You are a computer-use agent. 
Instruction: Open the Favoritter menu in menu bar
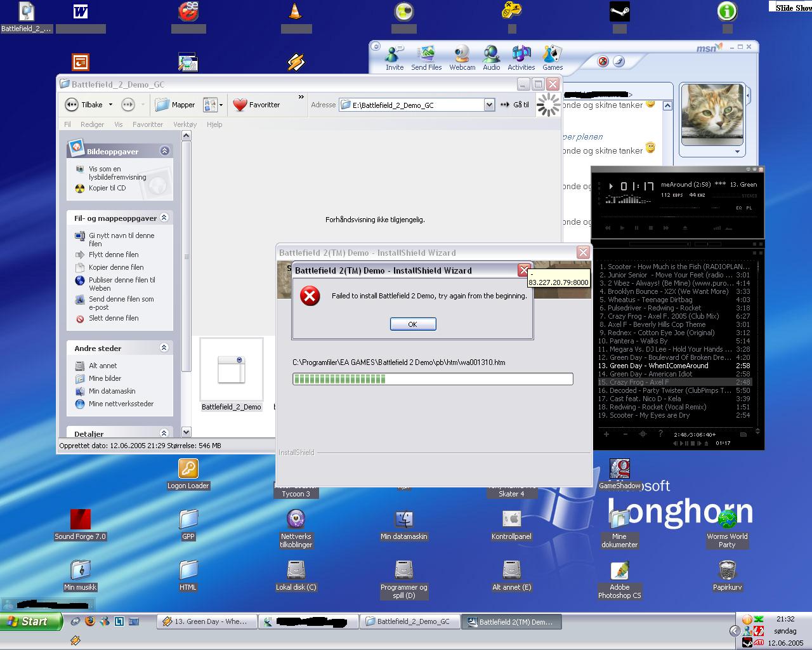click(x=148, y=124)
